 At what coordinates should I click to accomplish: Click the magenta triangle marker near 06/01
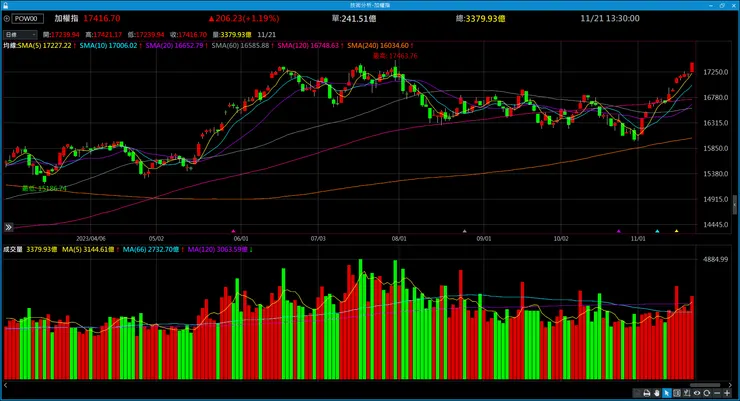233,231
